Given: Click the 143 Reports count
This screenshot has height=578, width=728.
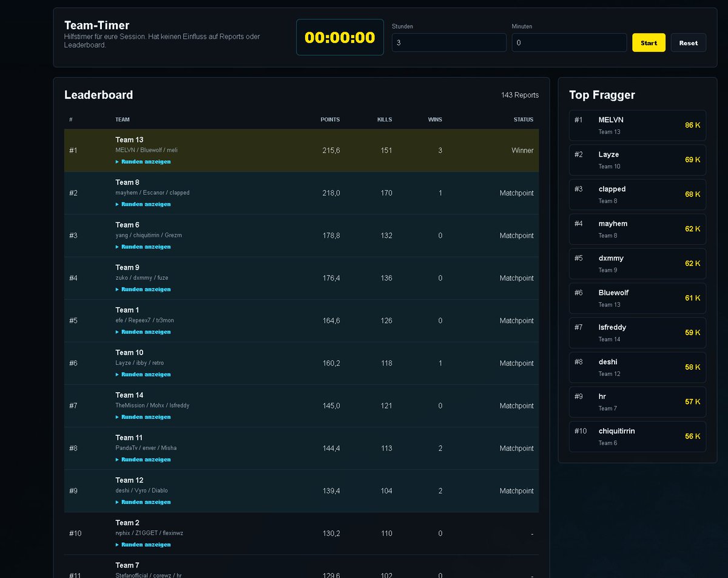Looking at the screenshot, I should click(x=520, y=95).
